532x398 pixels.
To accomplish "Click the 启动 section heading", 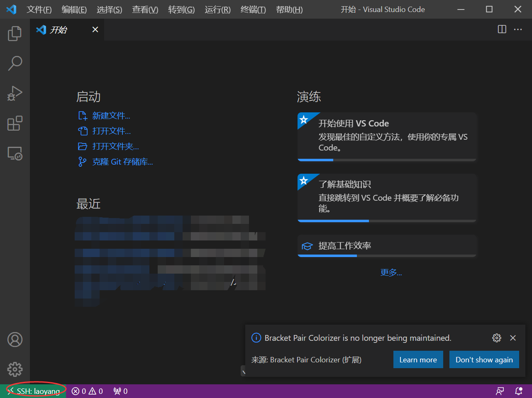I will 88,97.
